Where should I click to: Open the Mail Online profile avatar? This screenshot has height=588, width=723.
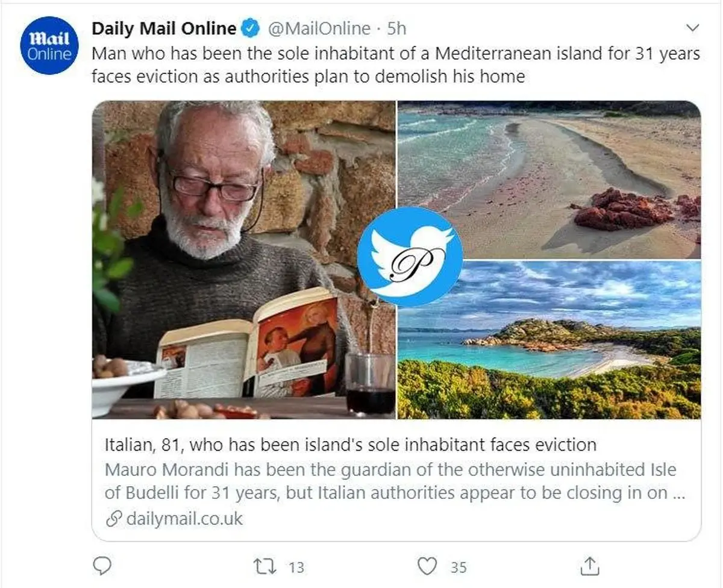(49, 45)
